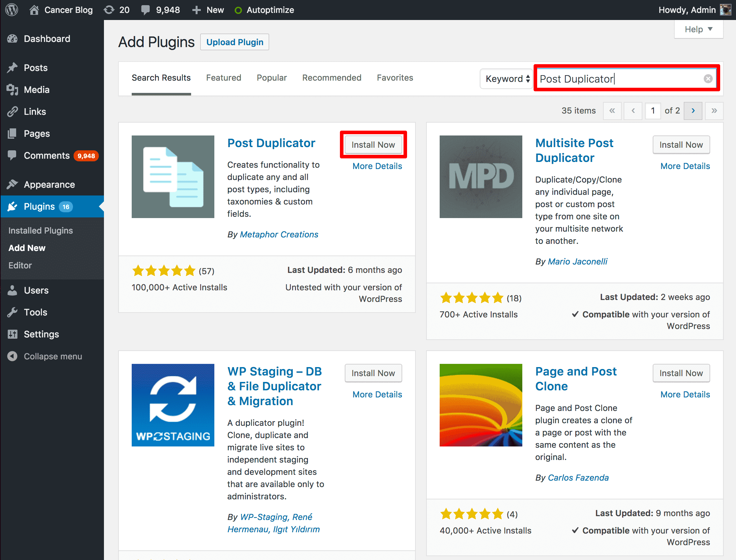The width and height of the screenshot is (736, 560).
Task: Click Howdy, Admin account menu
Action: (x=694, y=10)
